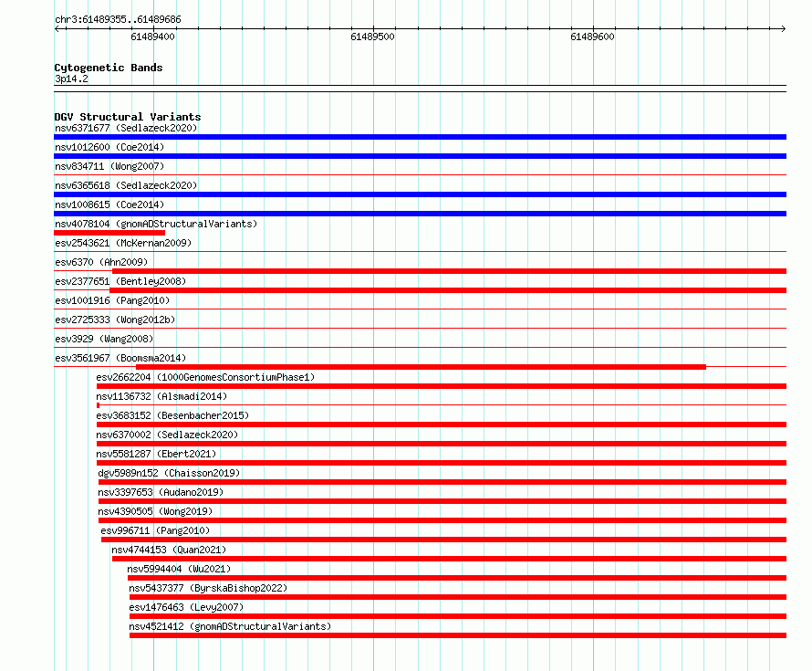The image size is (812, 671).
Task: Click esv1001916 (Pang2010) variant label
Action: click(112, 300)
